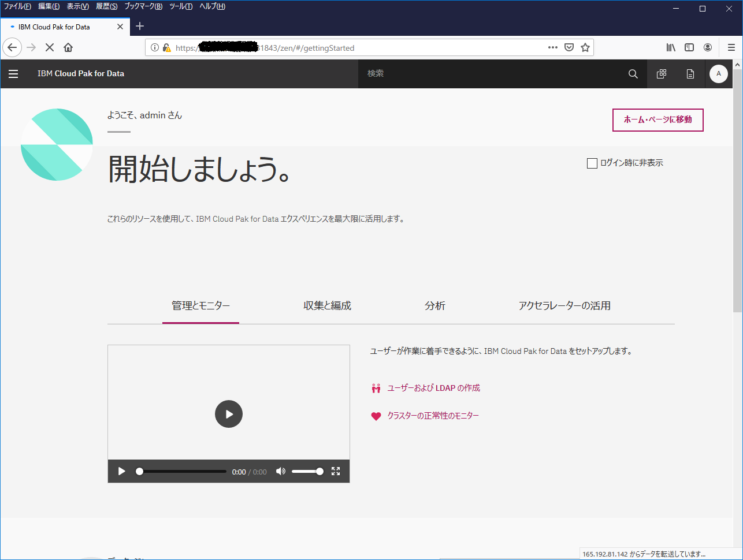This screenshot has width=743, height=560.
Task: Open the ユーザーおよび LDAP の作成 link
Action: coord(433,388)
